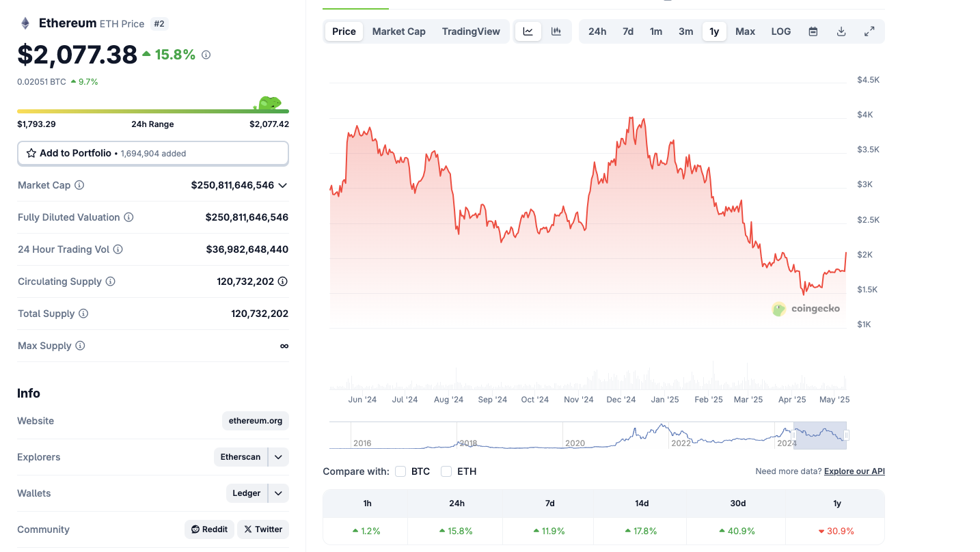Switch to line chart view icon
The width and height of the screenshot is (980, 552).
(x=528, y=31)
